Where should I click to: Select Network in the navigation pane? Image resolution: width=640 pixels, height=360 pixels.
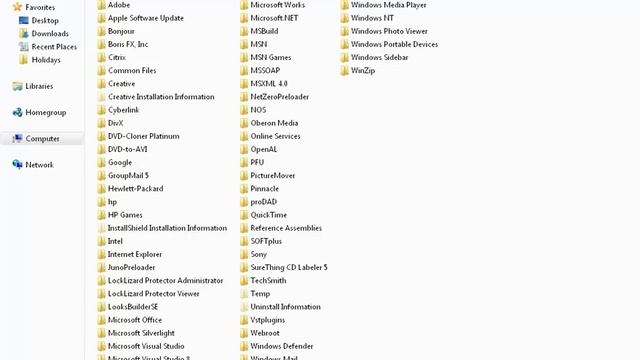40,165
